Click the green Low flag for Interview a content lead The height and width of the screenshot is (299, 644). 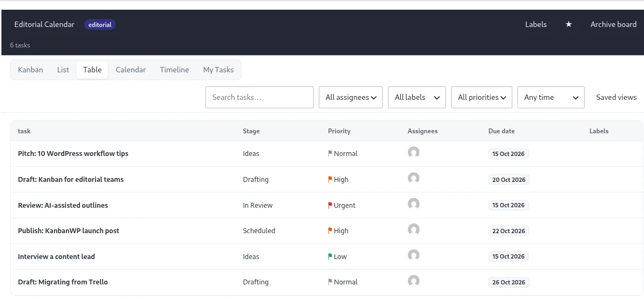coord(330,257)
